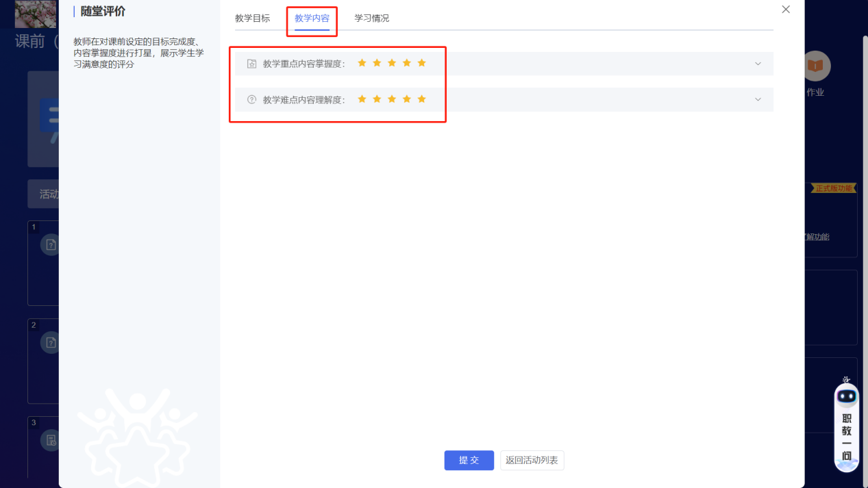Click the first star of 教学重点内容掌握度
The image size is (868, 488).
(x=362, y=62)
